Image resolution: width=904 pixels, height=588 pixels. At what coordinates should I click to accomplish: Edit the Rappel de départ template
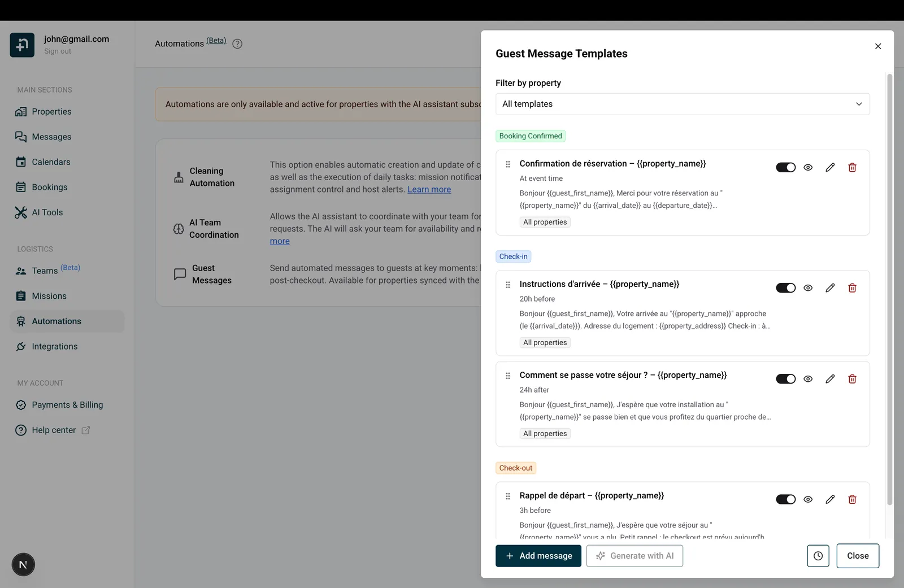pyautogui.click(x=830, y=499)
